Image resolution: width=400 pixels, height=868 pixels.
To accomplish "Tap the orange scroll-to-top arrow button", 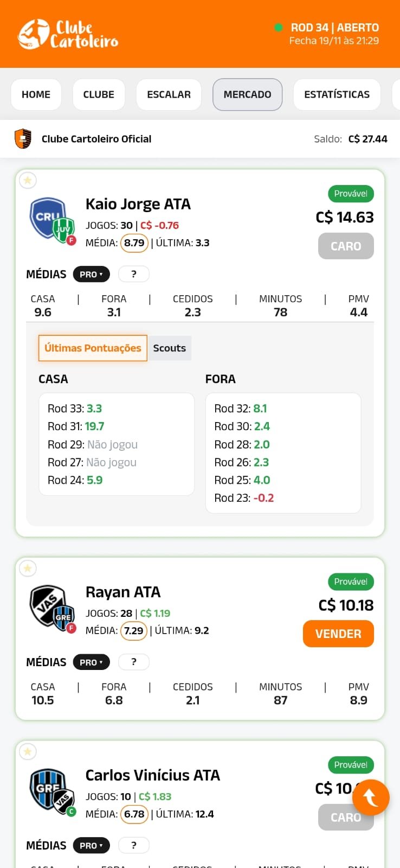I will (371, 797).
